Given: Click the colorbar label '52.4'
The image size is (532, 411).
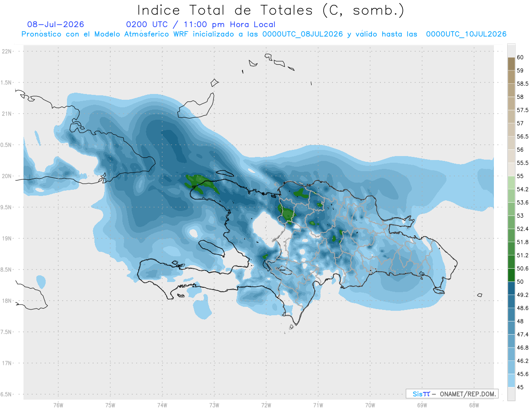Looking at the screenshot, I should point(522,229).
